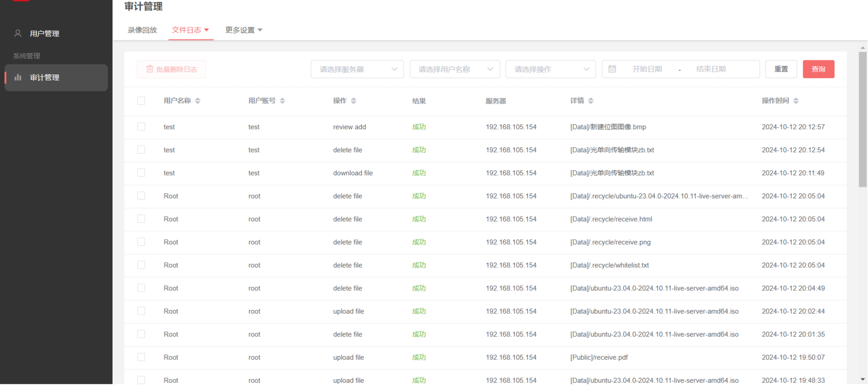Expand the 请选择用户名称 dropdown

[x=455, y=69]
